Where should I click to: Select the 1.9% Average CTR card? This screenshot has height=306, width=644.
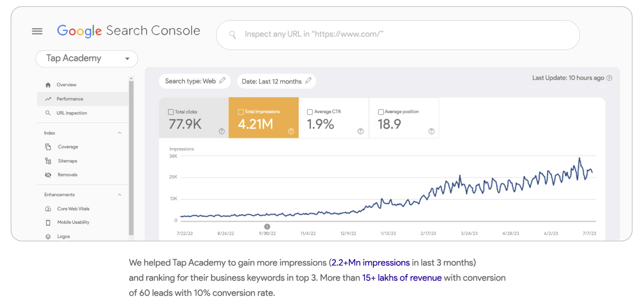point(334,118)
